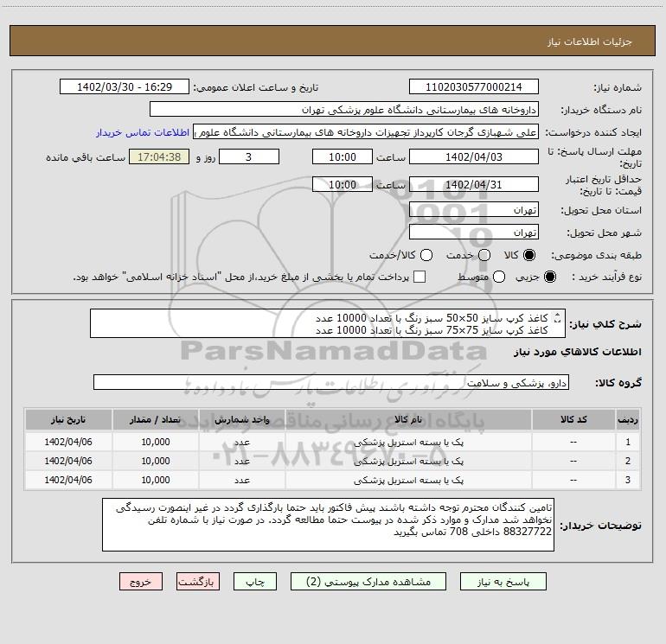This screenshot has height=644, width=666.
Task: Click the گروه کالا field دارو، پزشکی و سلامت
Action: point(331,382)
